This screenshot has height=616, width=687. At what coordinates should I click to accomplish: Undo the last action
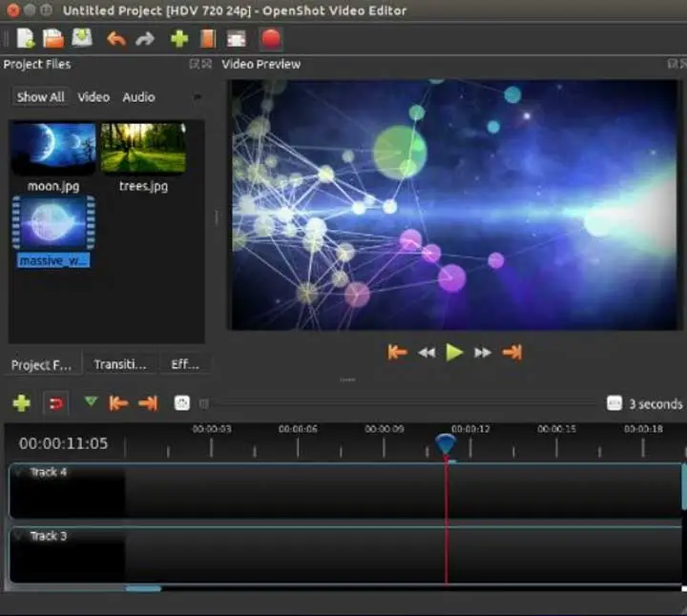(116, 39)
